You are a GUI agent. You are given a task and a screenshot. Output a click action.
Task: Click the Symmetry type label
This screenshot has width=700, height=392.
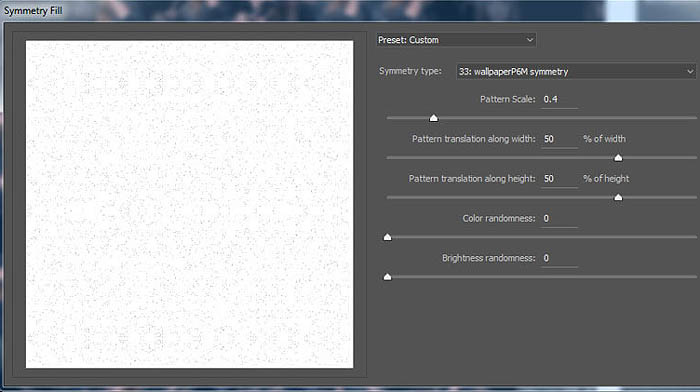click(410, 71)
